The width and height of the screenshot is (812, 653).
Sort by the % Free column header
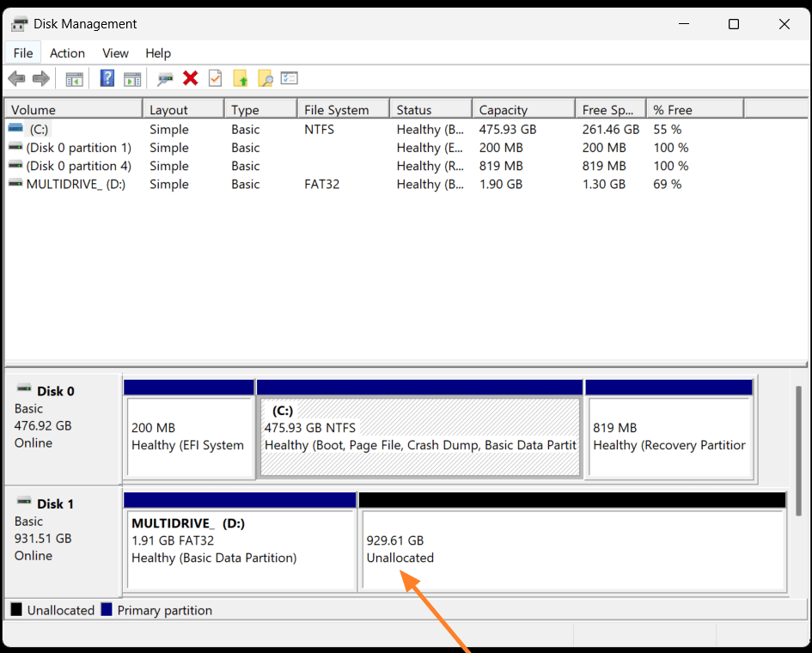pyautogui.click(x=695, y=110)
